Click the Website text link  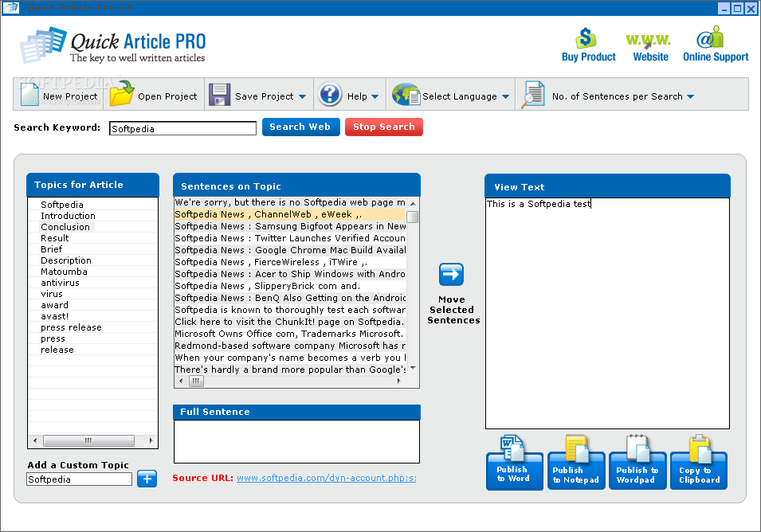650,57
